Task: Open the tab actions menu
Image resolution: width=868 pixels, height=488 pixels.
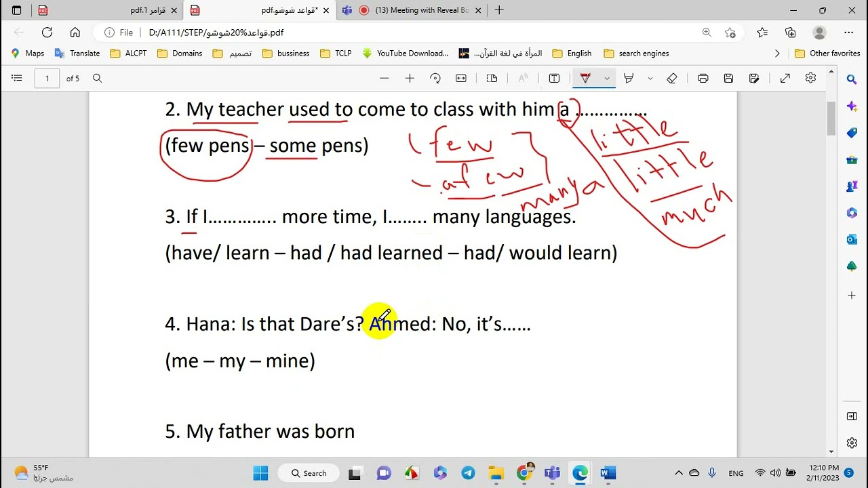Action: pos(17,10)
